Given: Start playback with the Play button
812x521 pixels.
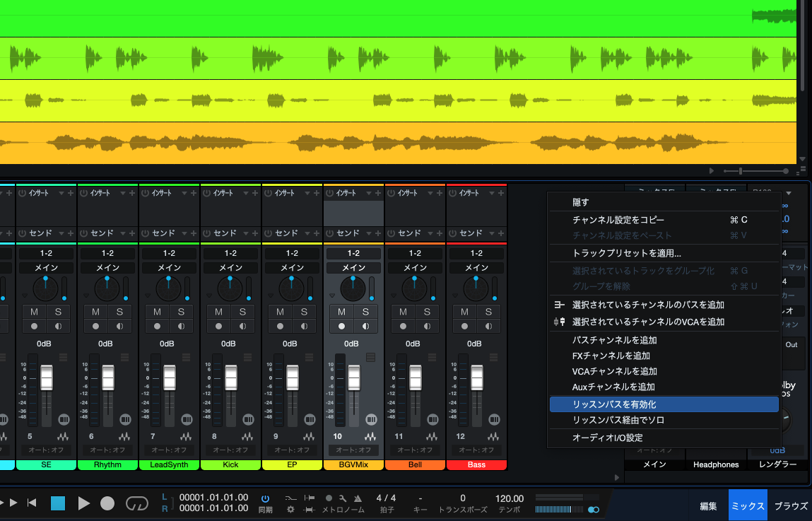Looking at the screenshot, I should 84,503.
